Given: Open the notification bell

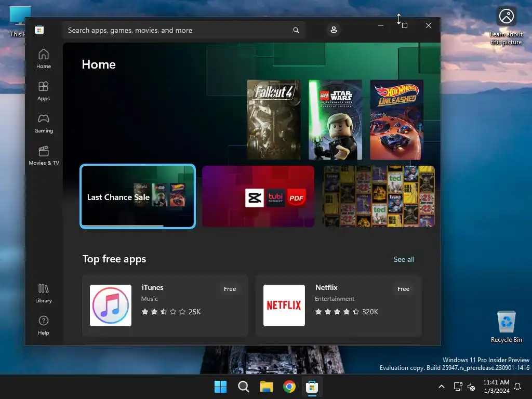Looking at the screenshot, I should tap(517, 387).
